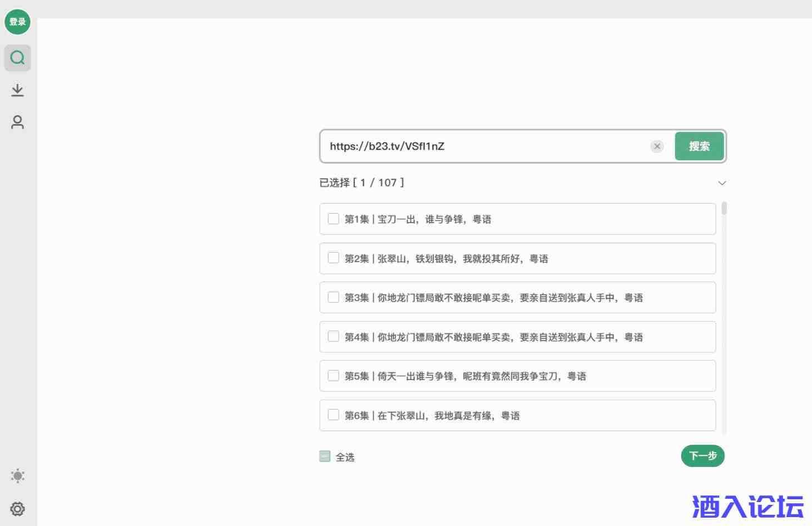This screenshot has width=812, height=526.
Task: Click the episode list scrollbar thumb
Action: [x=724, y=208]
